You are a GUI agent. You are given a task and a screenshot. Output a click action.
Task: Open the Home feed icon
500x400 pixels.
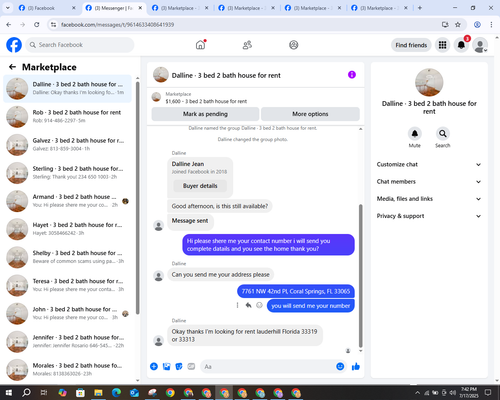coord(200,45)
